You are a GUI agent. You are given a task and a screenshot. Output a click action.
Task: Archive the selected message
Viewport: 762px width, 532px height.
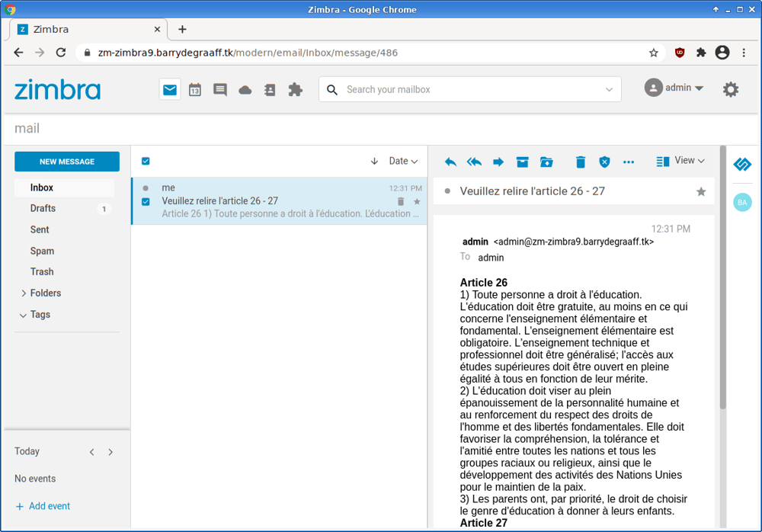pos(522,162)
